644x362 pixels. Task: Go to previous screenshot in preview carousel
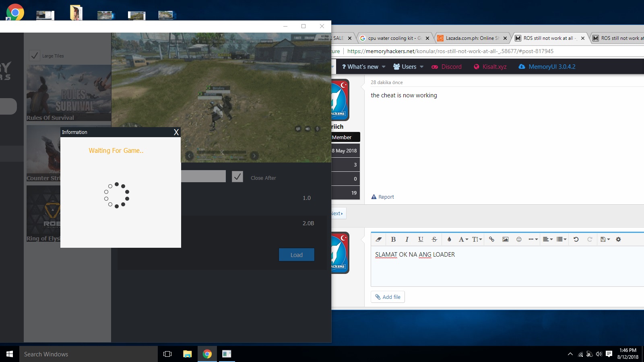point(190,156)
